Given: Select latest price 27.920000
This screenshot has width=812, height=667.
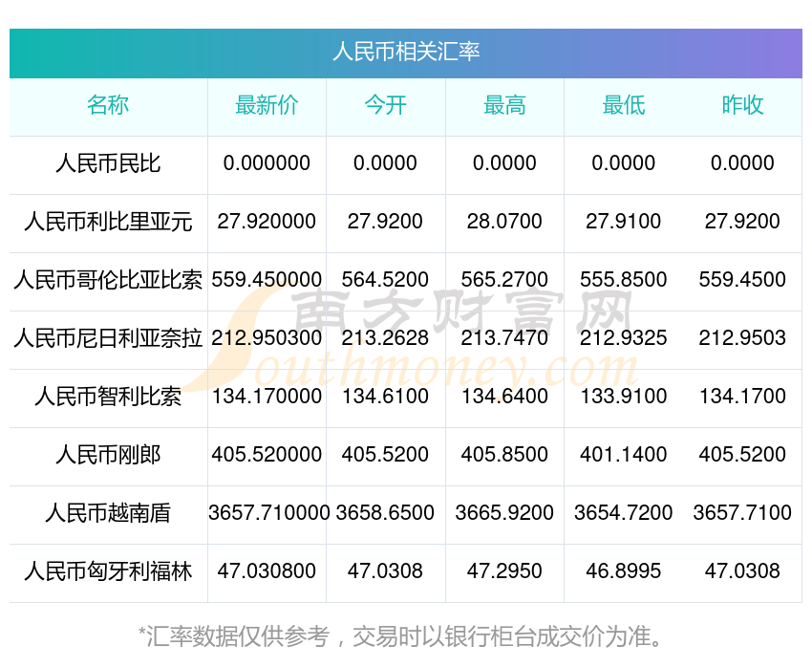Looking at the screenshot, I should (x=267, y=221).
